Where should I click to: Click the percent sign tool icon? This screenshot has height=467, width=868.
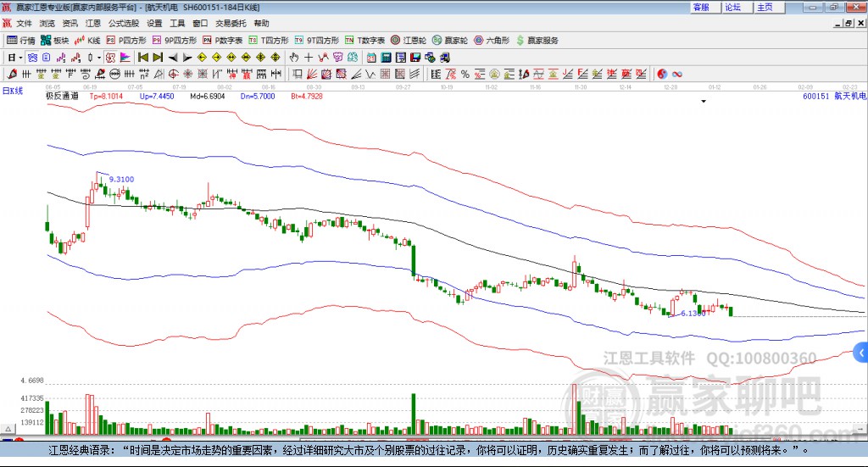point(465,74)
